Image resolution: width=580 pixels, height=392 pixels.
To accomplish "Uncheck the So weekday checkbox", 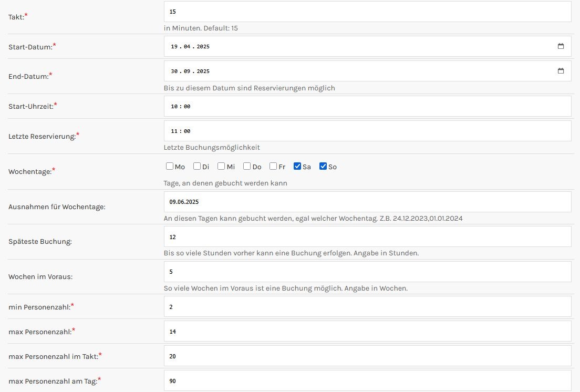I will click(x=323, y=166).
